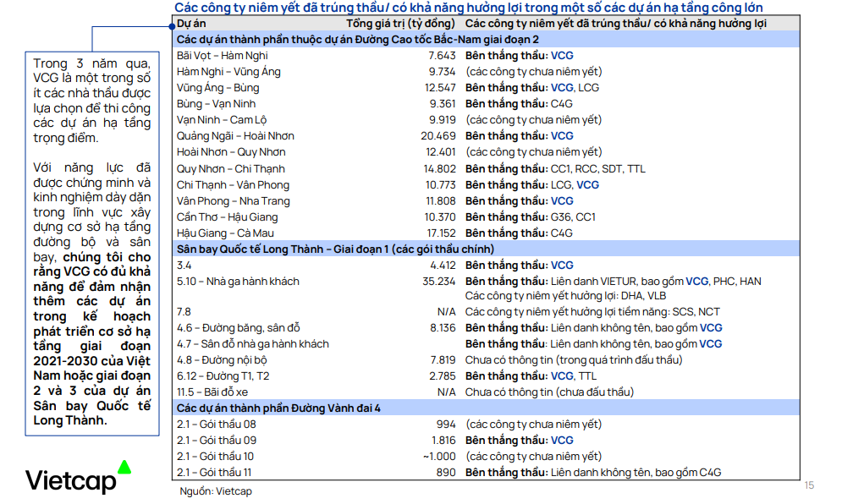This screenshot has height=504, width=842.
Task: Click '2.1 – Gói thầu 08' row label
Action: 217,425
